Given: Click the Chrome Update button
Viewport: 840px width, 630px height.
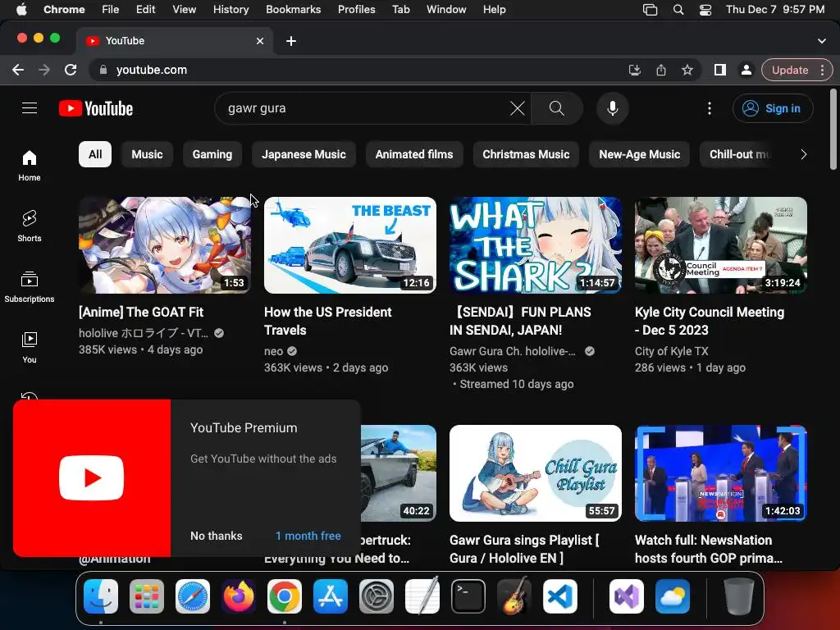Looking at the screenshot, I should click(790, 70).
